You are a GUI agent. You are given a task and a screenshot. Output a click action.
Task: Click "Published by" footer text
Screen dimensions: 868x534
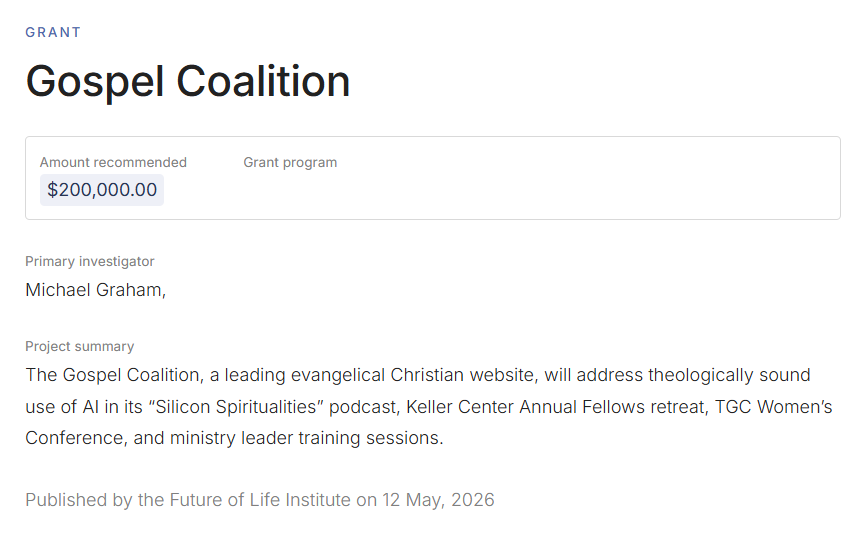coord(79,500)
